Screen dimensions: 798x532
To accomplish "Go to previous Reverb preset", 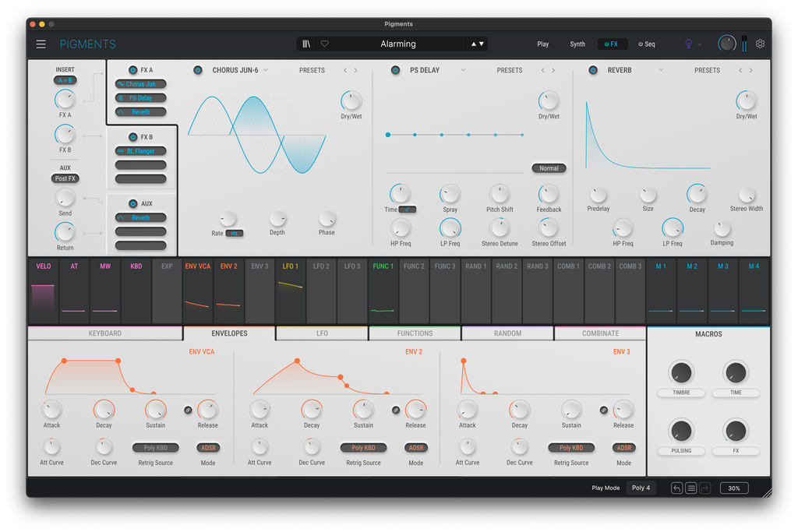I will coord(740,70).
